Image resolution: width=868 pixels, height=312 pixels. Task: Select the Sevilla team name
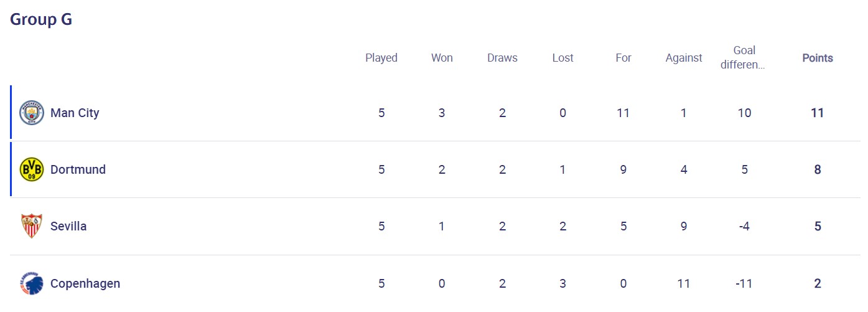(x=68, y=226)
